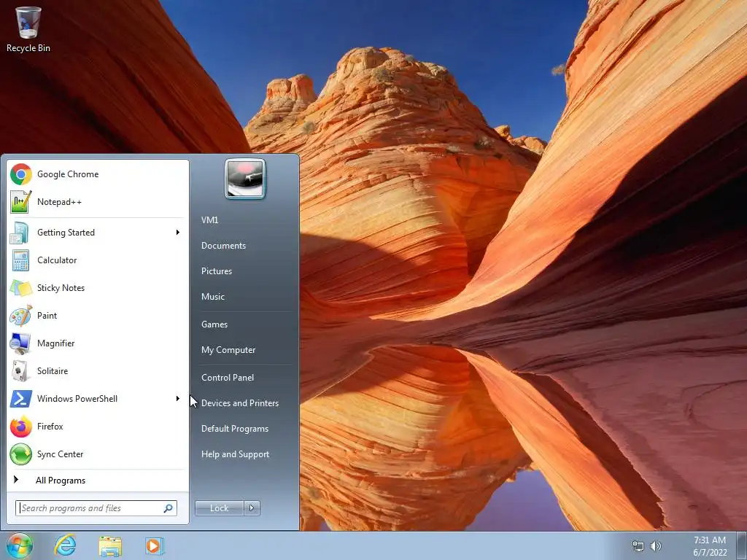Launch Sticky Notes icon

[21, 287]
